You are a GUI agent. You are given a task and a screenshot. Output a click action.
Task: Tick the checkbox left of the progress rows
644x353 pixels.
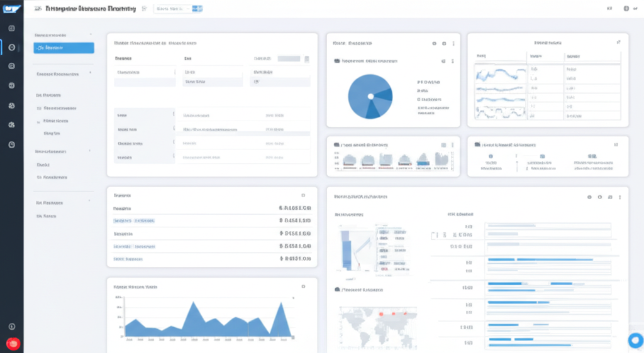434,236
